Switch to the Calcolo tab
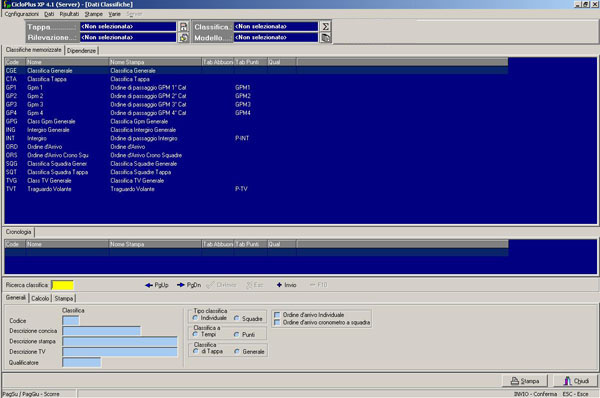Viewport: 600px width, 398px height. (x=40, y=298)
